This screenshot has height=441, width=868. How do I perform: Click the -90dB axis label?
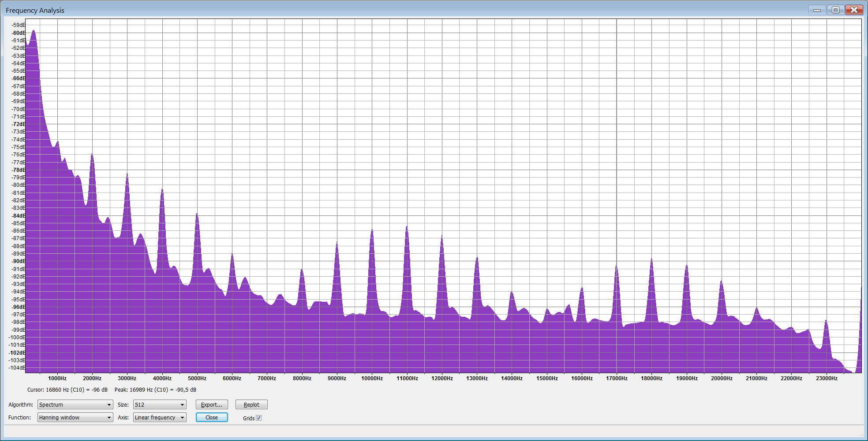coord(19,261)
